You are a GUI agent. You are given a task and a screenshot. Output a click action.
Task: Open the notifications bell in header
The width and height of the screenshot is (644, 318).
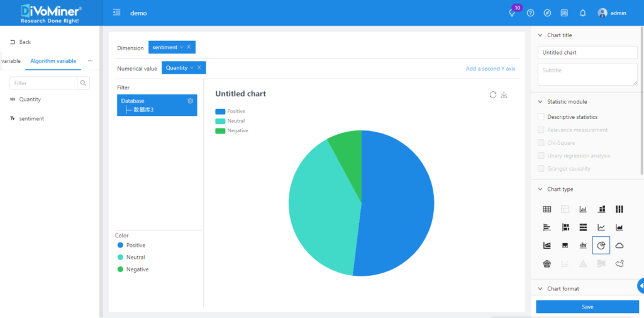582,13
